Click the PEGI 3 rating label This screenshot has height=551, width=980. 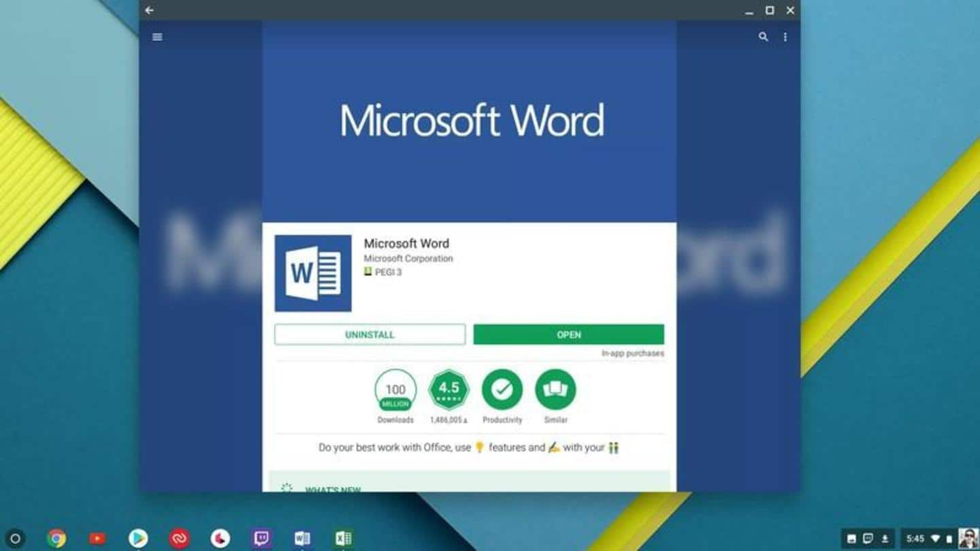[x=382, y=272]
